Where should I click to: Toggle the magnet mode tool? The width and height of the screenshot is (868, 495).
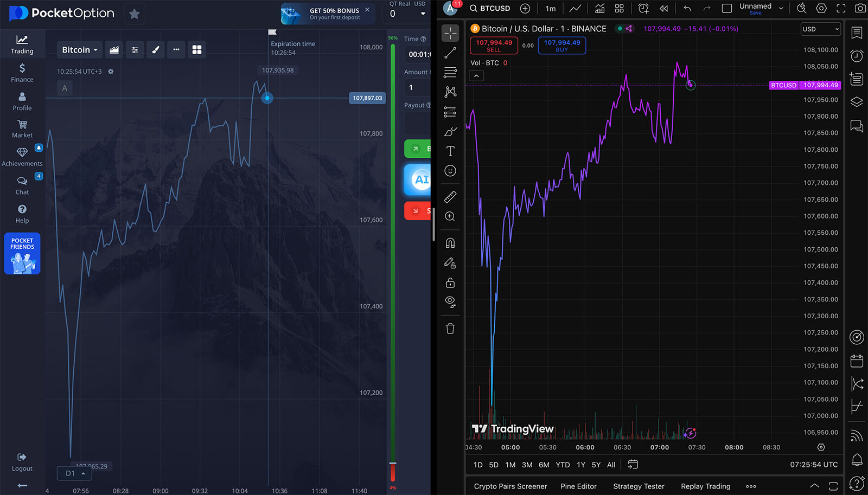tap(450, 243)
